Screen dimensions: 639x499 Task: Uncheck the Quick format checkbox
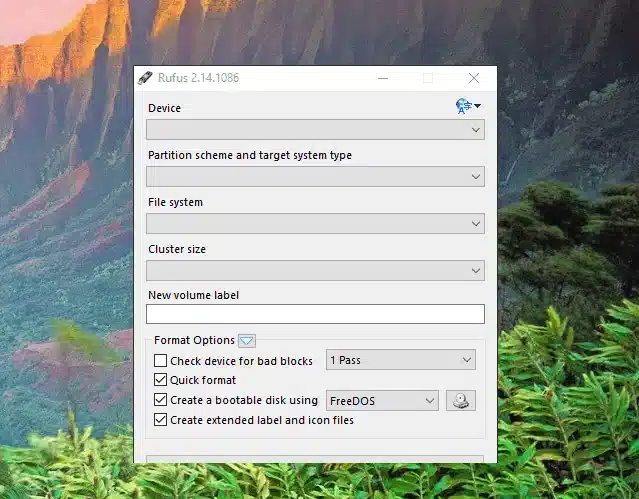click(160, 380)
